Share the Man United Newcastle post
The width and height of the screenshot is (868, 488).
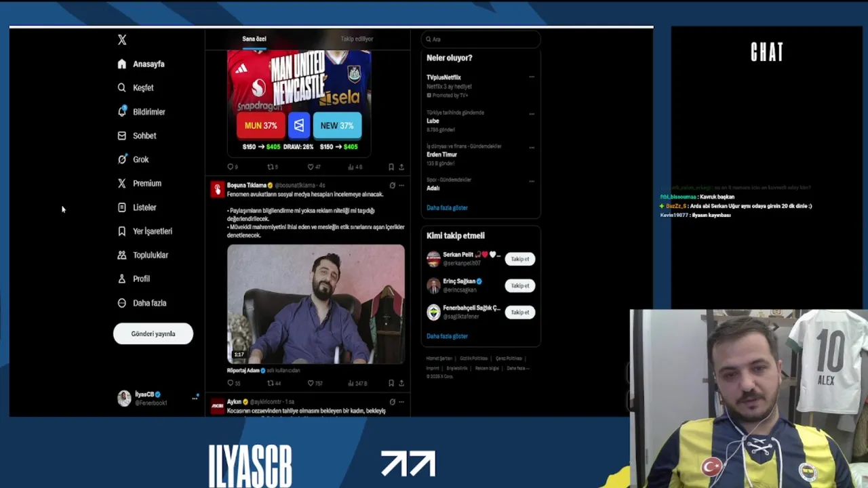[x=401, y=167]
